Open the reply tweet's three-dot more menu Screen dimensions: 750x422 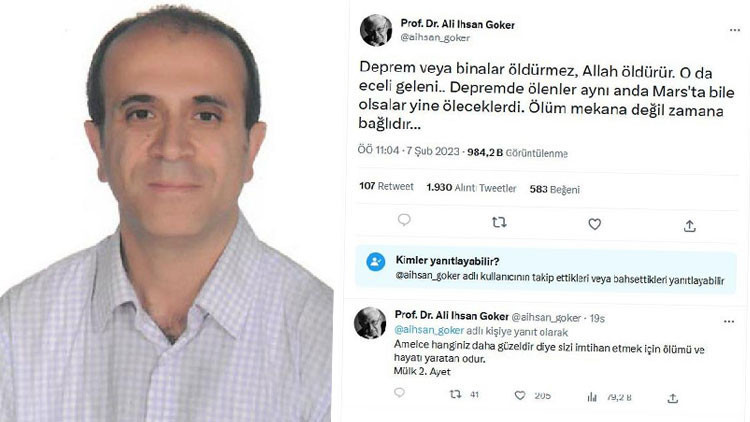pos(729,322)
